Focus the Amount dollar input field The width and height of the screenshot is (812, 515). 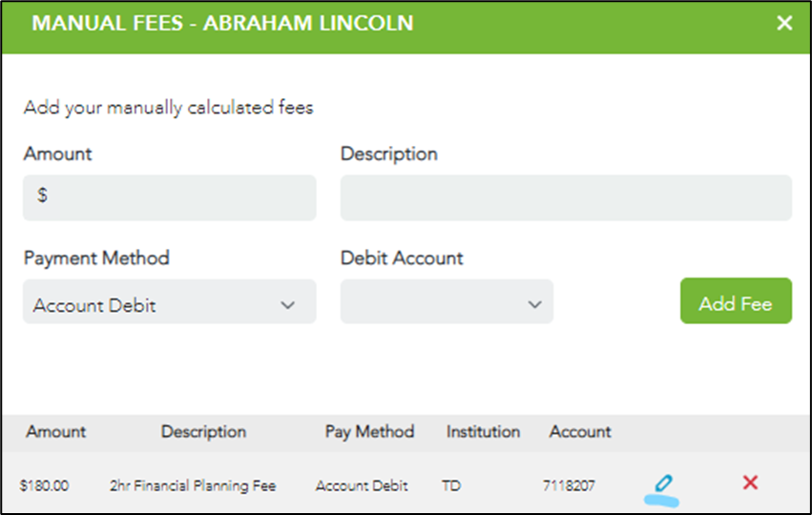pos(169,197)
